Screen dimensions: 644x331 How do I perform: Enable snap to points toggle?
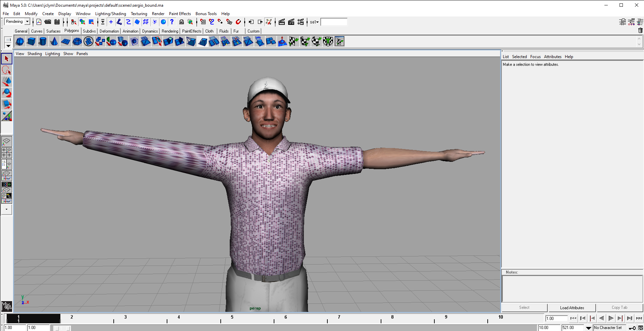tap(220, 22)
